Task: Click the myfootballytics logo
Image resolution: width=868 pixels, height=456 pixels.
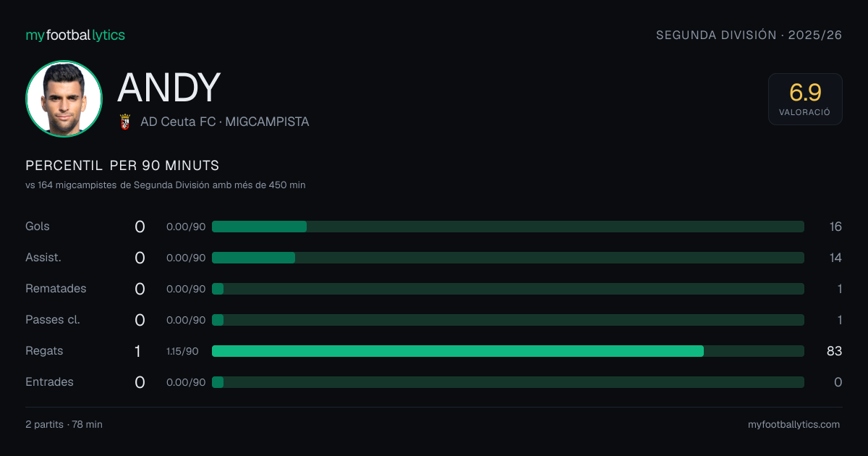Action: point(75,35)
